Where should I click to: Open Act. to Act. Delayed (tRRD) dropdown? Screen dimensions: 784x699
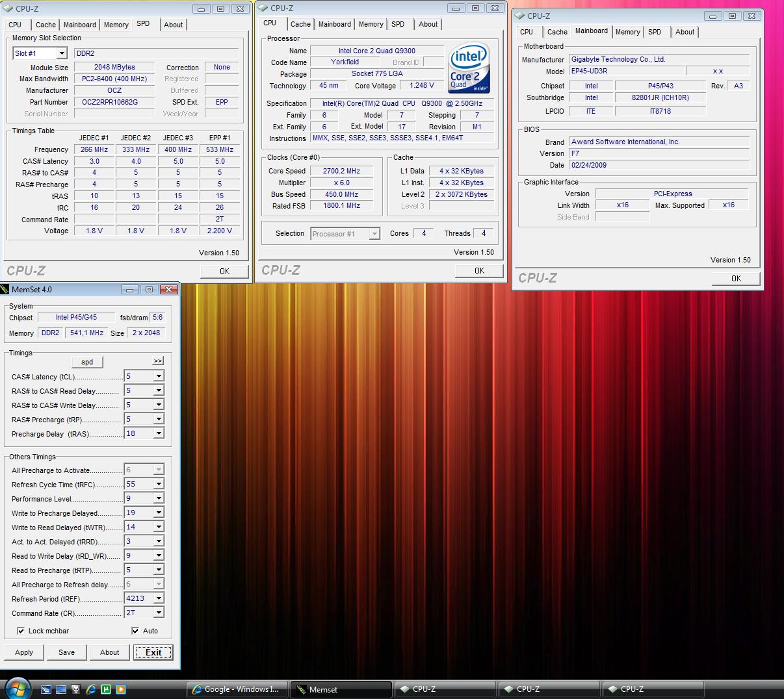coord(158,541)
